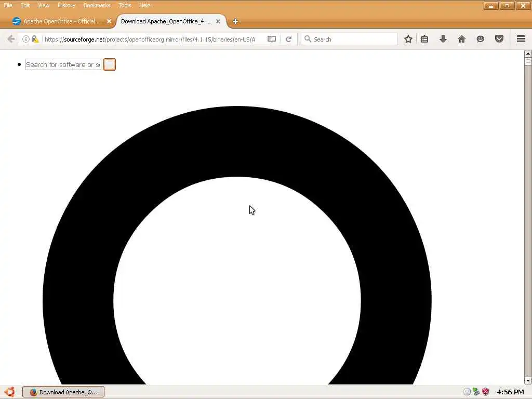Bookmark this page with star icon
The image size is (532, 399).
point(408,39)
